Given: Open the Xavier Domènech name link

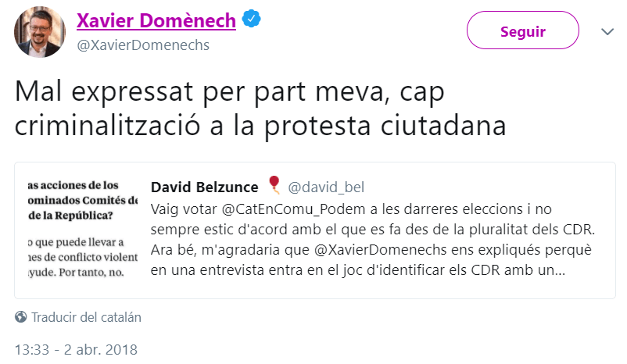Looking at the screenshot, I should (x=156, y=21).
